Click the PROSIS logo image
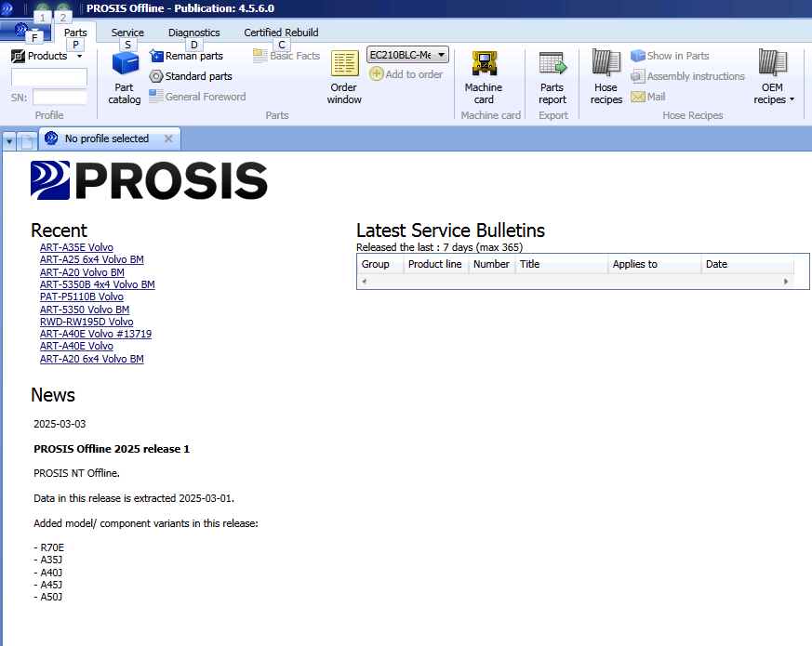 pos(149,180)
